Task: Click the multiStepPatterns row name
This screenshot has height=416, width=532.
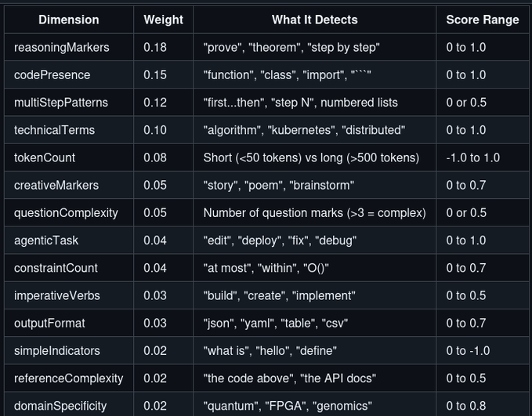Action: (61, 103)
